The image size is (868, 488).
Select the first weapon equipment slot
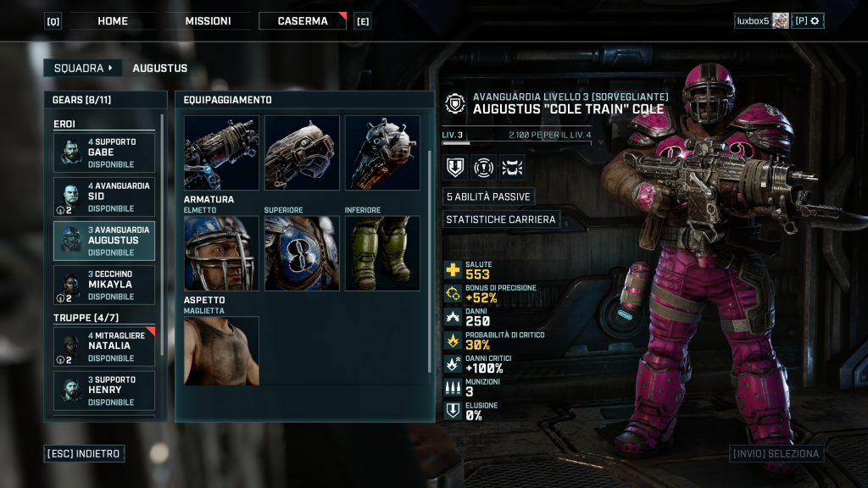(221, 152)
